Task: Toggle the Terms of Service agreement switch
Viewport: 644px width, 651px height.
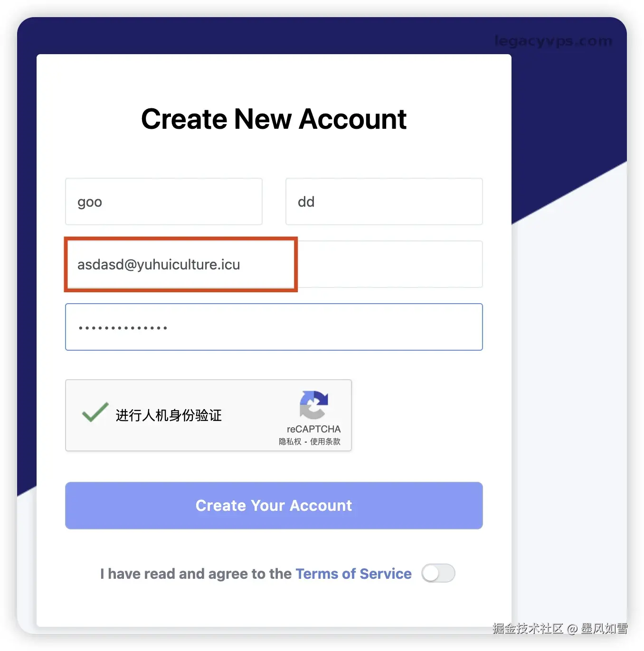Action: 438,573
